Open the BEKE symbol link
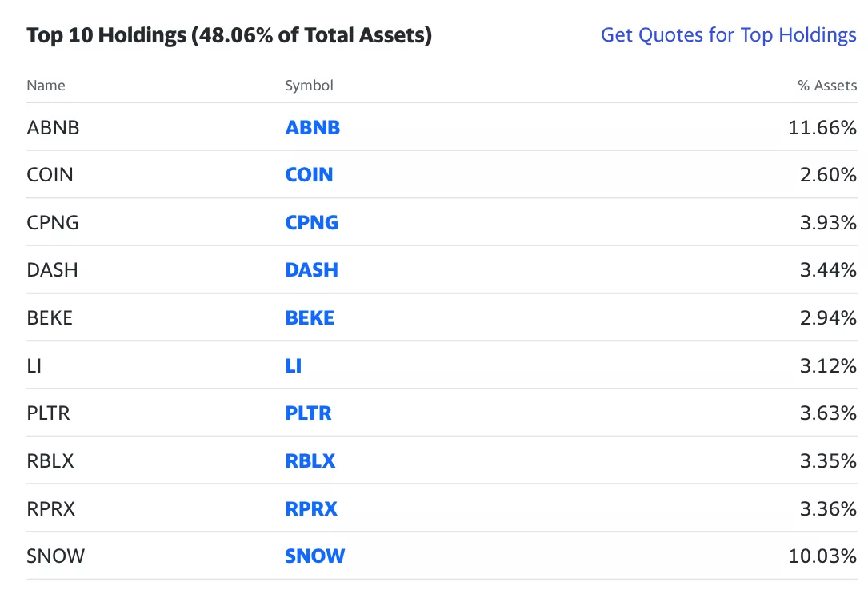 [310, 318]
